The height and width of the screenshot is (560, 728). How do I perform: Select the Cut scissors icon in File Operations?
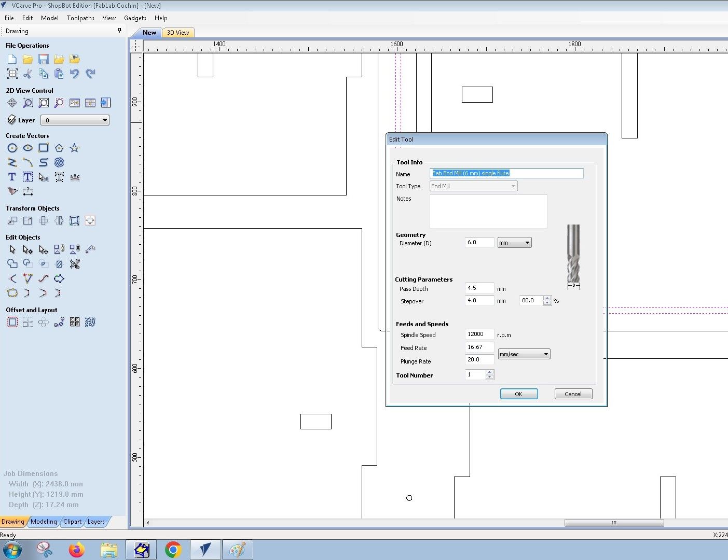coord(28,74)
